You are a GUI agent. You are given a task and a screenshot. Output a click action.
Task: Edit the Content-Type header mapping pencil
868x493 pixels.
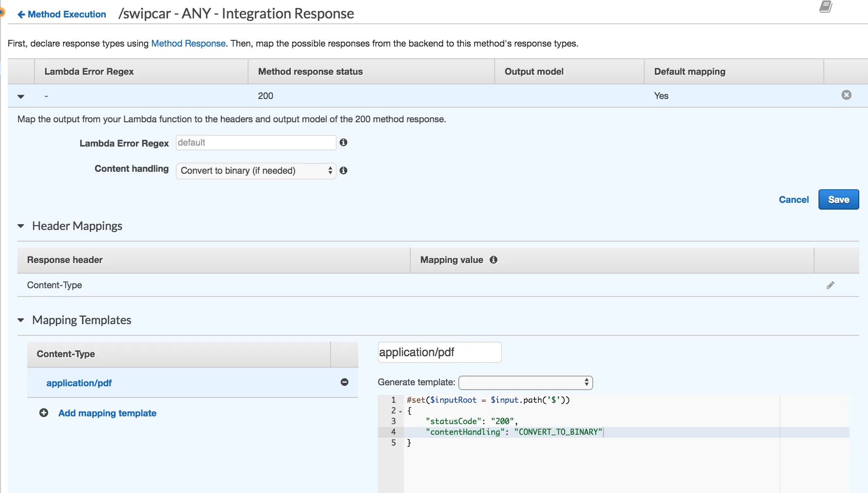[830, 285]
